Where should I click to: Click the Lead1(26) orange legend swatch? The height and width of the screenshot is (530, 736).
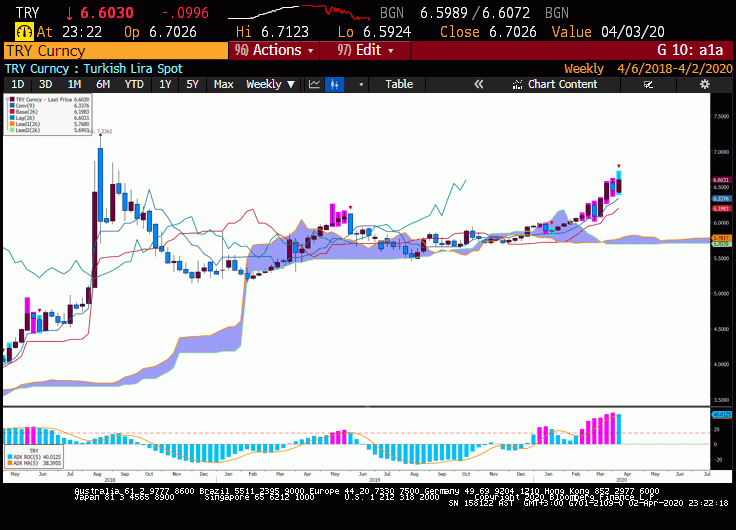pos(12,124)
